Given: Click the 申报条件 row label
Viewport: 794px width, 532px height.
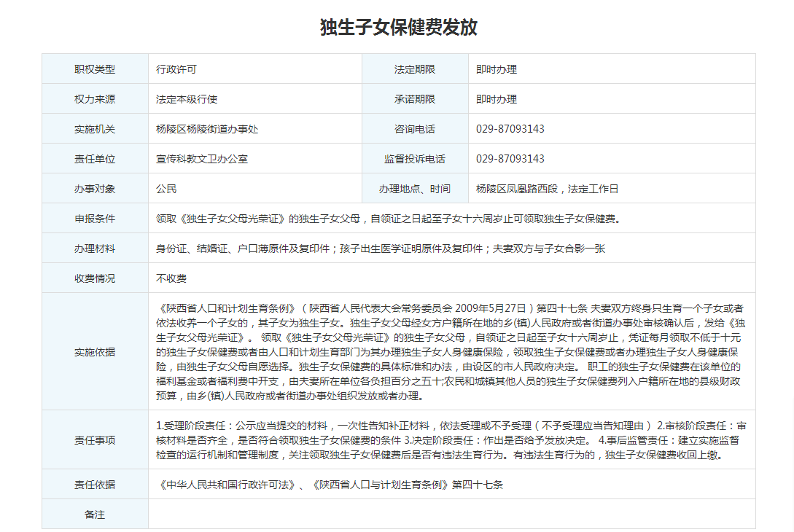Looking at the screenshot, I should (95, 219).
